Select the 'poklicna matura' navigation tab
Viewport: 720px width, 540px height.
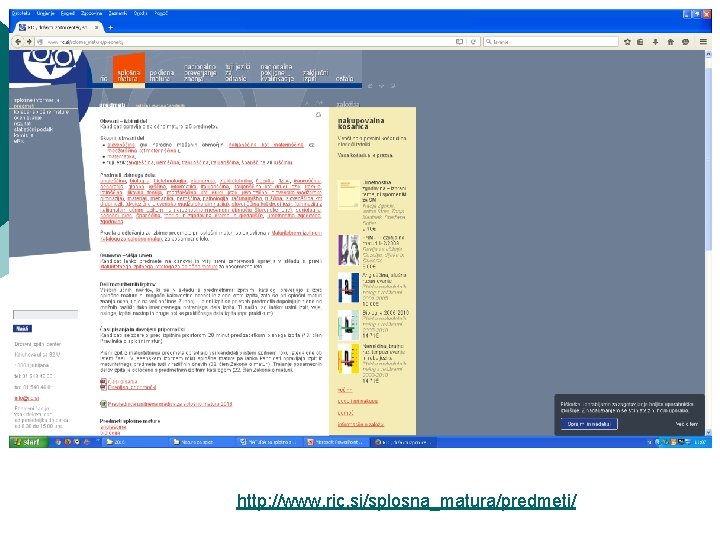pyautogui.click(x=162, y=75)
